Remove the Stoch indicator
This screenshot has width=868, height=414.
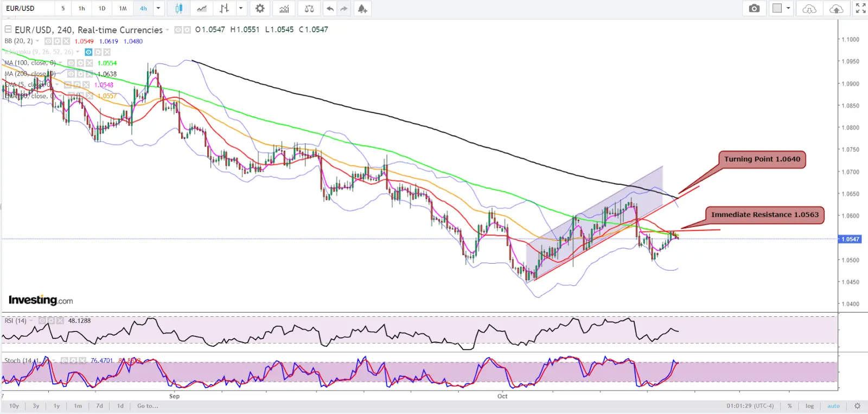[81, 360]
